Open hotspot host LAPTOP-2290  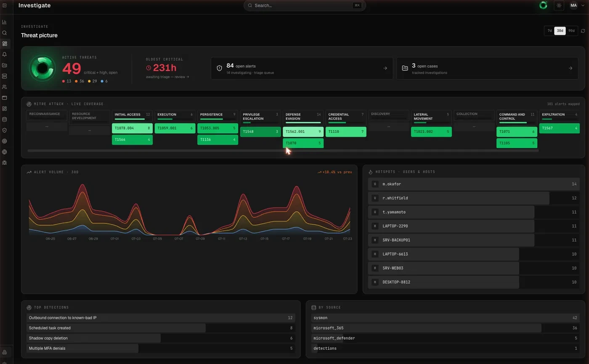pos(474,226)
